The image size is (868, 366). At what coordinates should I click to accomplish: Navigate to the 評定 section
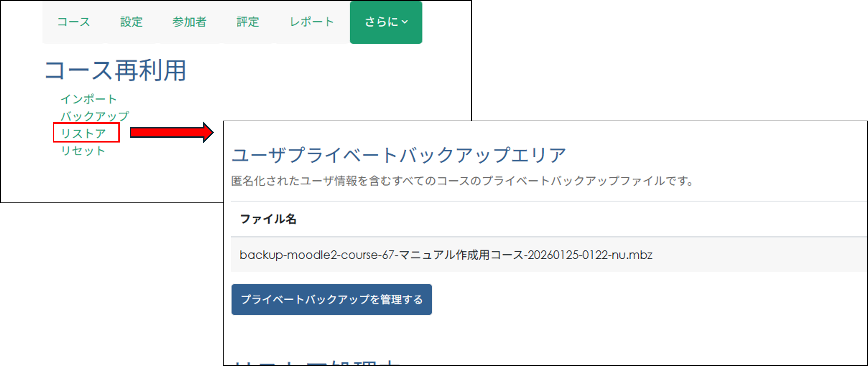tap(248, 22)
